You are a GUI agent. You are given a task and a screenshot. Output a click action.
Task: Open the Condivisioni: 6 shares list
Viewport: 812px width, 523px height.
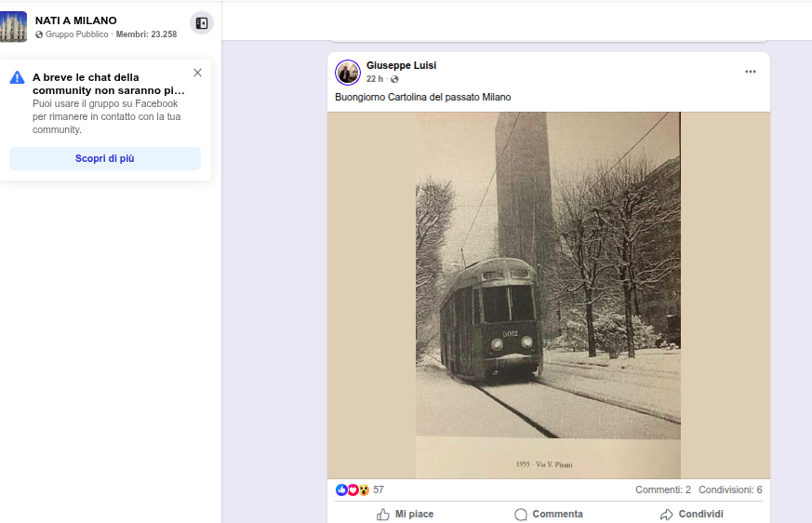click(730, 489)
